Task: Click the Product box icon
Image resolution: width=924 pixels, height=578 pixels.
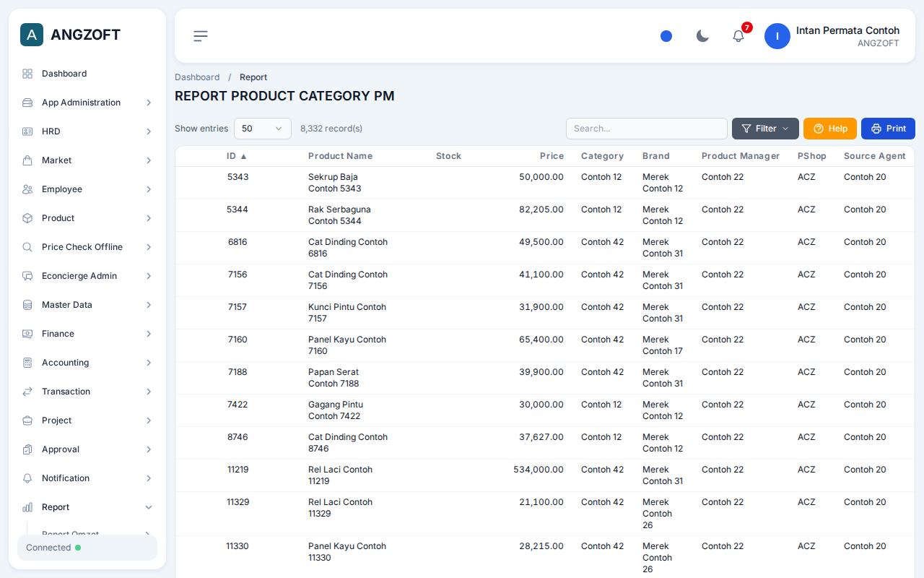Action: pos(27,218)
